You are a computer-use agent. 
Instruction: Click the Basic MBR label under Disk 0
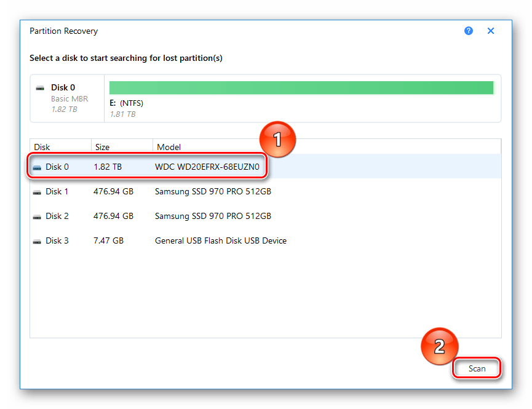click(x=69, y=98)
